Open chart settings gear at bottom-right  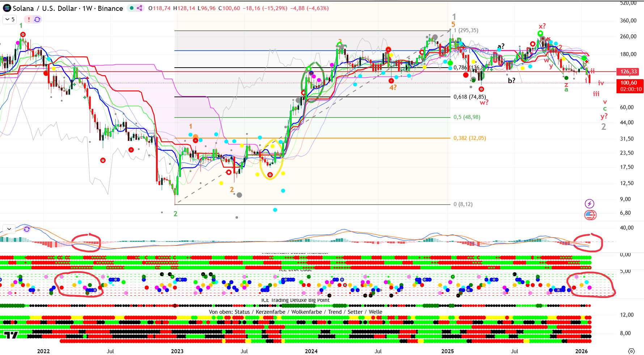(631, 351)
